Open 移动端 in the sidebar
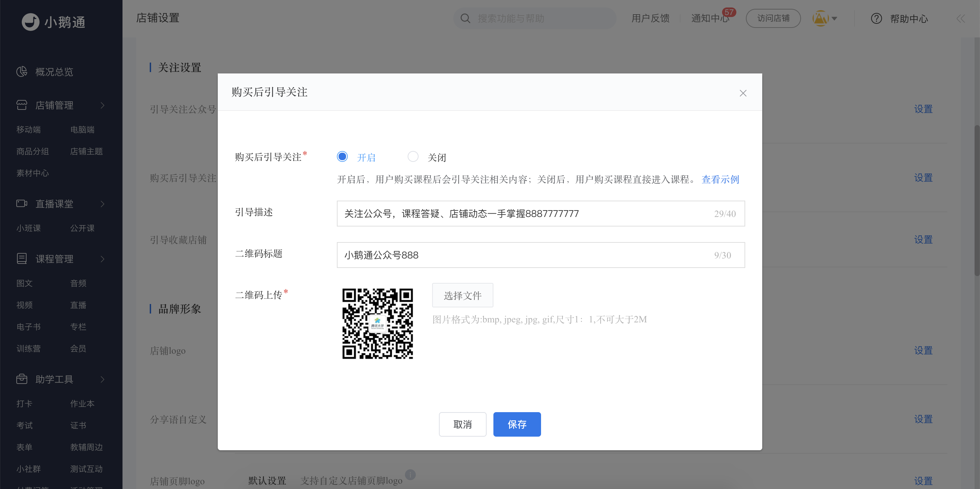 coord(29,130)
